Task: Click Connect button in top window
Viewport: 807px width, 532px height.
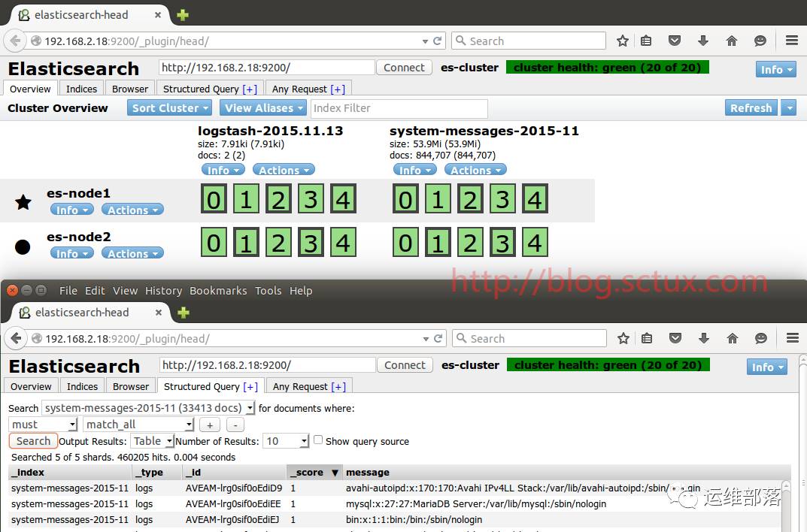Action: [x=404, y=68]
